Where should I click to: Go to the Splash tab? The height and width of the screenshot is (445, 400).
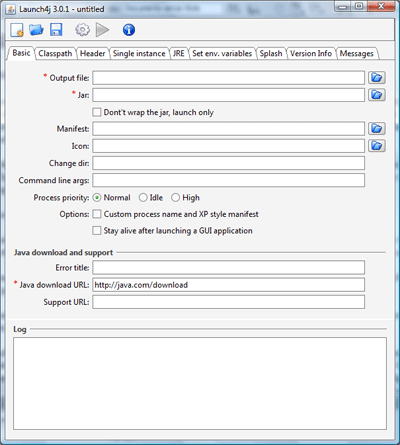(271, 53)
